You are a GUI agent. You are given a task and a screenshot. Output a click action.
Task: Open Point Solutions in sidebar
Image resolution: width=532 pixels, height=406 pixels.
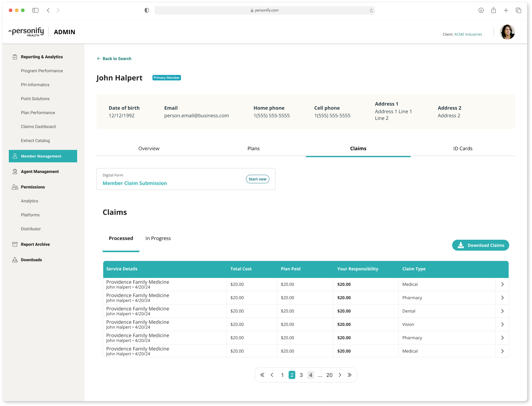35,99
